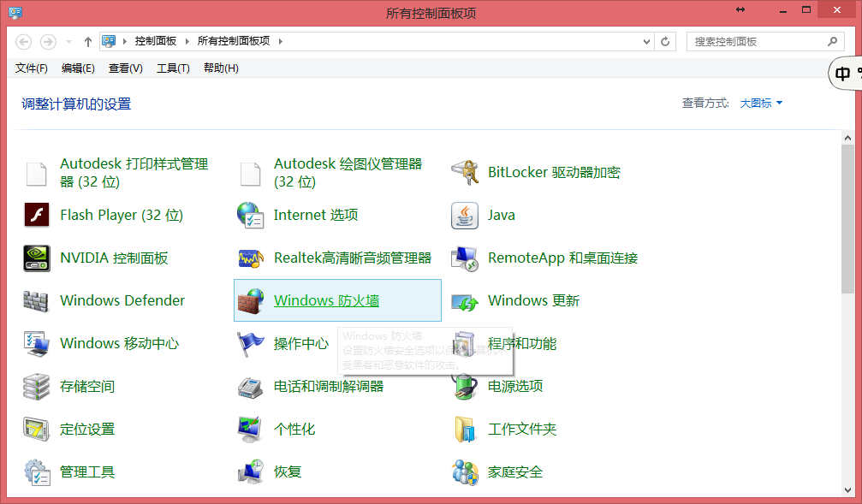Open the Flash Player icon
This screenshot has height=504, width=862.
37,215
